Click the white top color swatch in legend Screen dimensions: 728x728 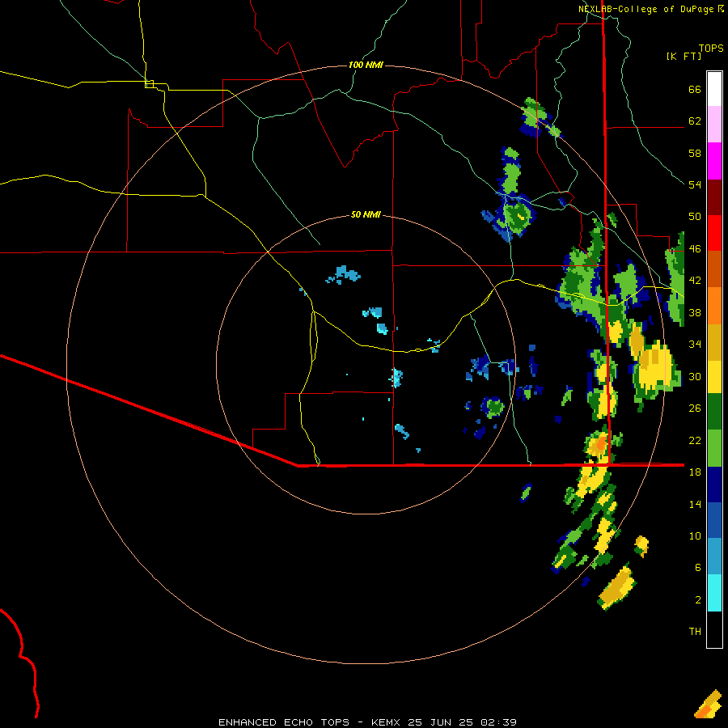coord(714,89)
